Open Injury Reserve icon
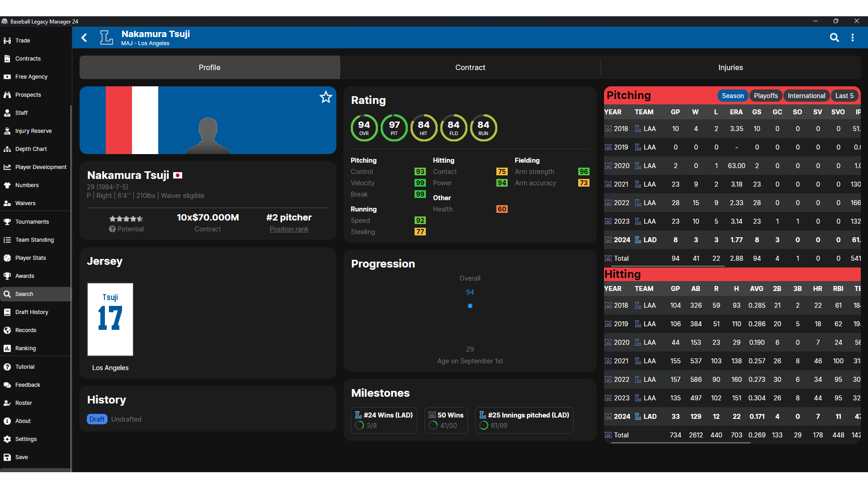This screenshot has height=488, width=868. pos(7,131)
